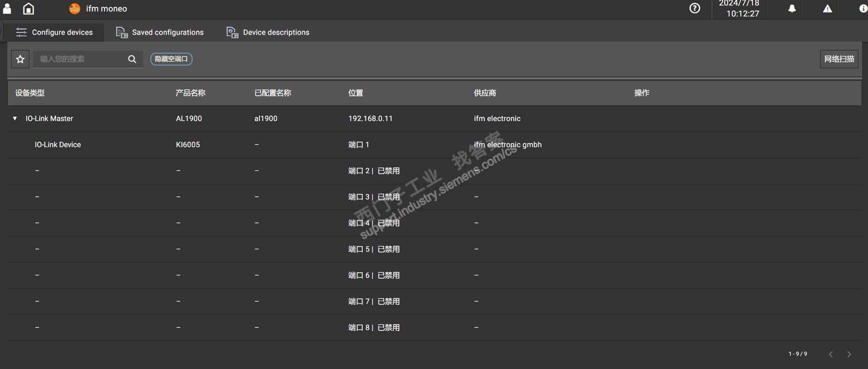
Task: Click the KI6005 product name cell
Action: 188,145
